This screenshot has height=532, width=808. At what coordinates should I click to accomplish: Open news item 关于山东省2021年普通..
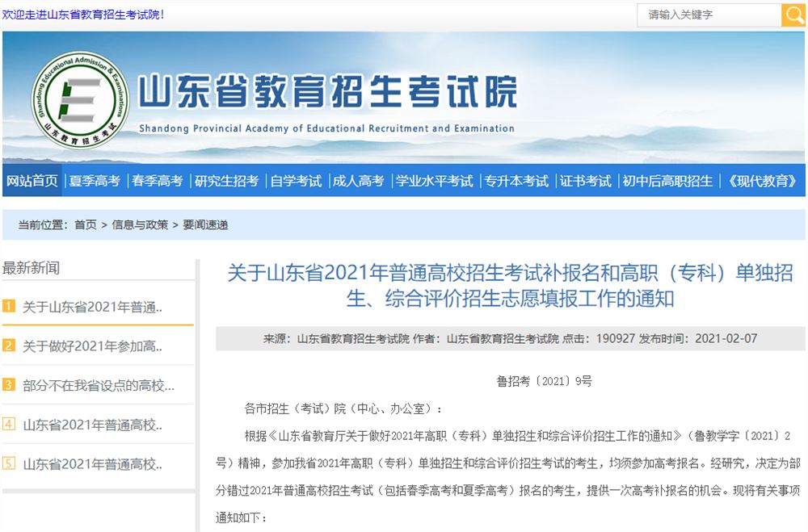pyautogui.click(x=92, y=307)
